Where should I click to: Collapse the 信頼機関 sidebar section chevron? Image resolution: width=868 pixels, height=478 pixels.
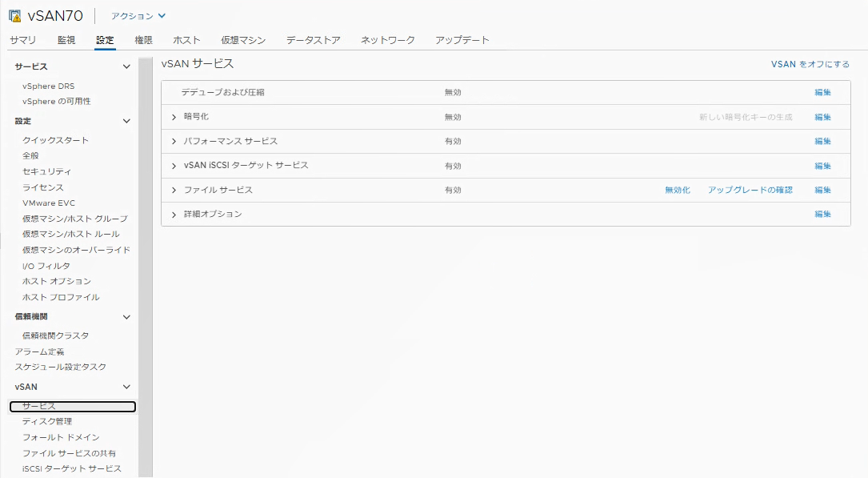pos(126,317)
